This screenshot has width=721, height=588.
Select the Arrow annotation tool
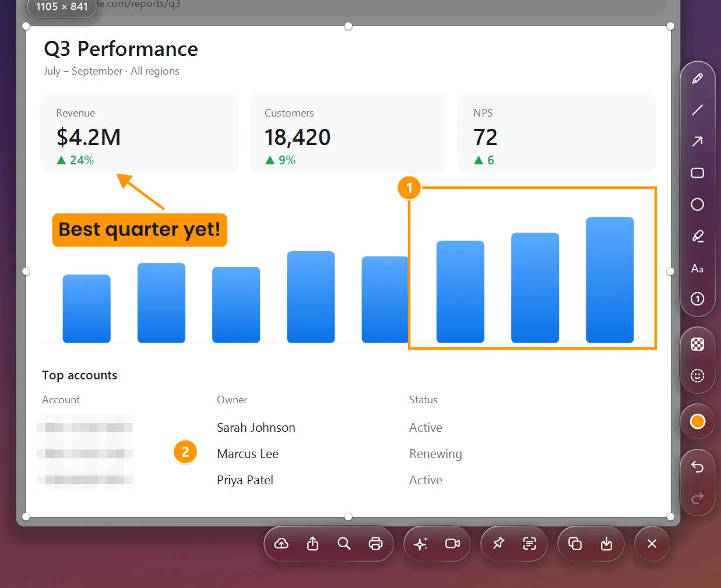pyautogui.click(x=697, y=142)
